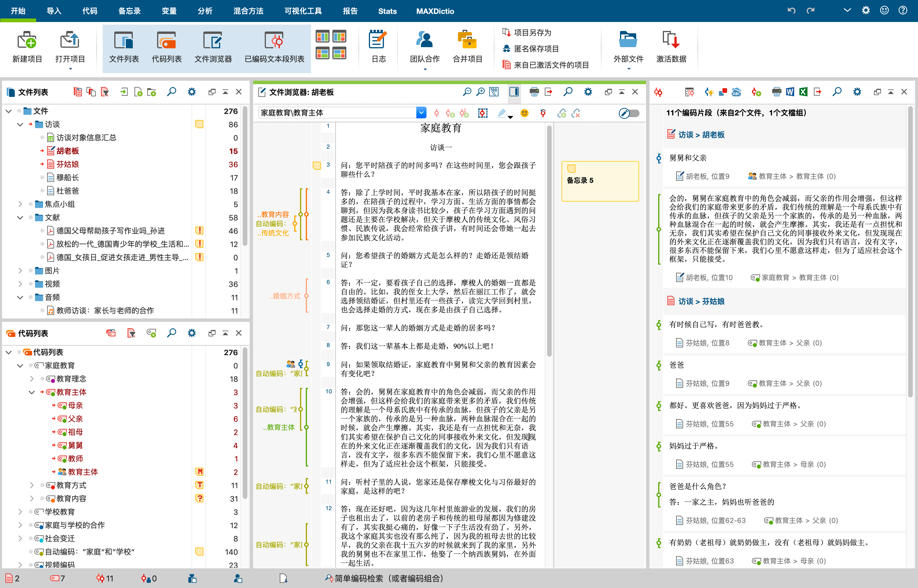Print the retrieved segments list
Viewport: 918px width, 588px height.
776,92
